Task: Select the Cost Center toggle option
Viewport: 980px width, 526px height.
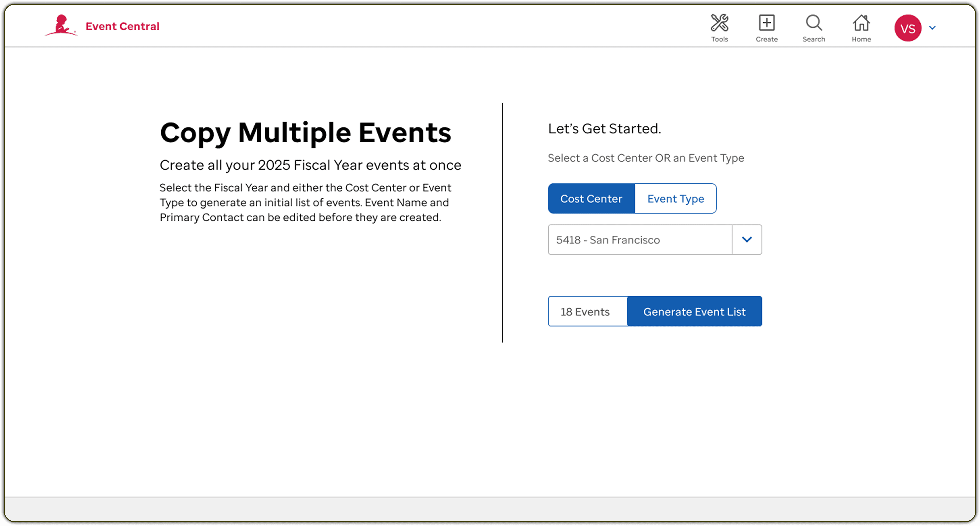Action: coord(591,198)
